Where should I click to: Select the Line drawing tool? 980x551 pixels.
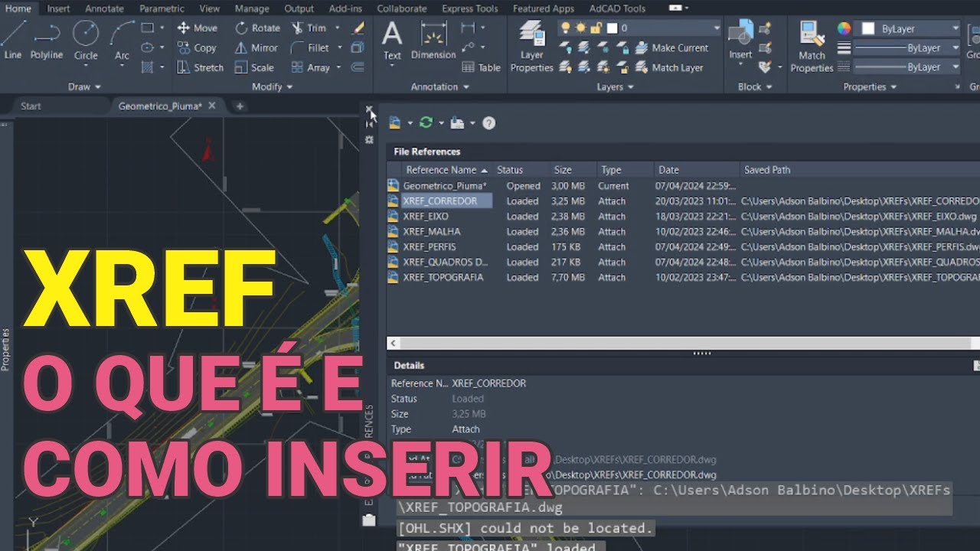(13, 41)
